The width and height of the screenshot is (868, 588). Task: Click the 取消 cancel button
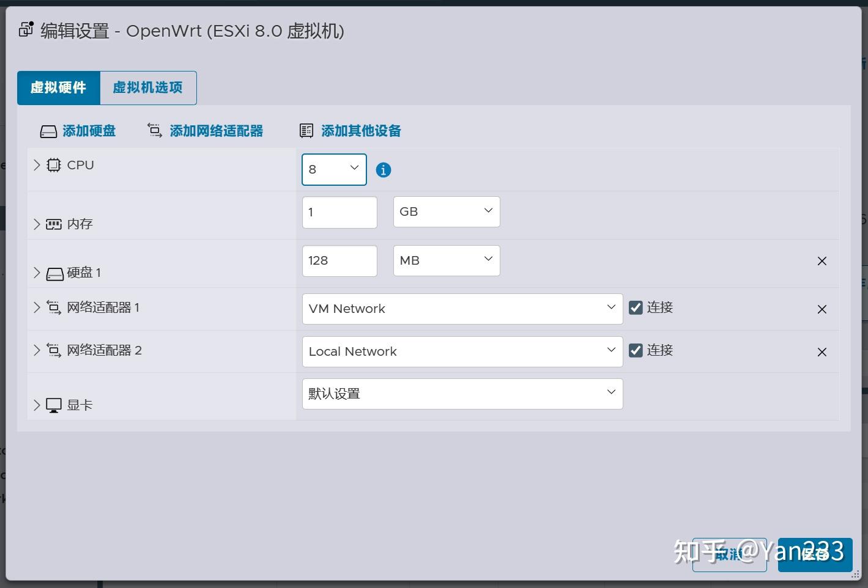(730, 555)
